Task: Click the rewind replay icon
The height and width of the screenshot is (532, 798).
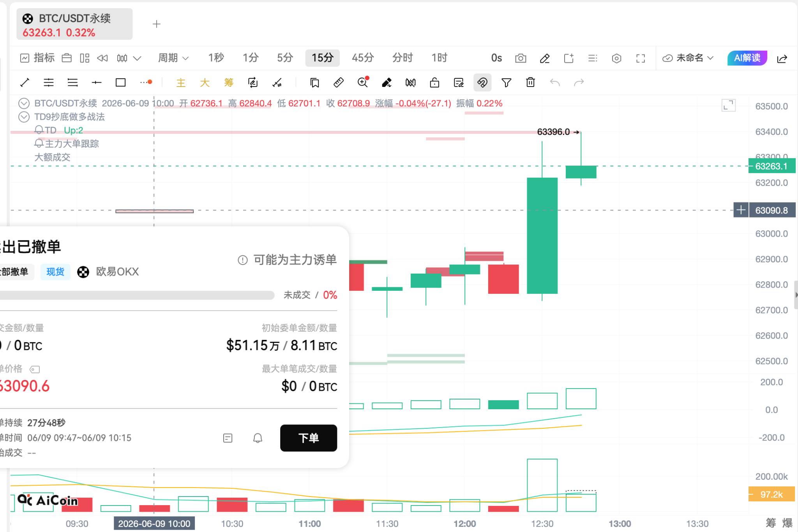Action: pos(102,58)
